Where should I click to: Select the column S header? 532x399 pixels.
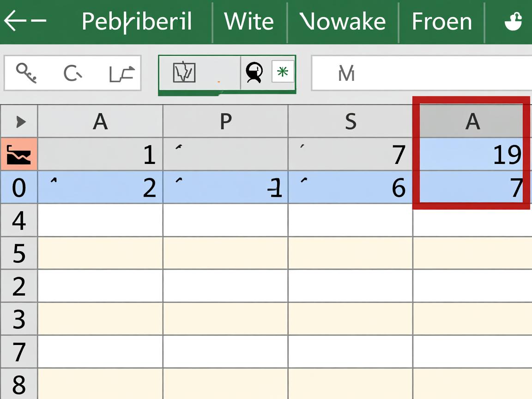point(351,121)
